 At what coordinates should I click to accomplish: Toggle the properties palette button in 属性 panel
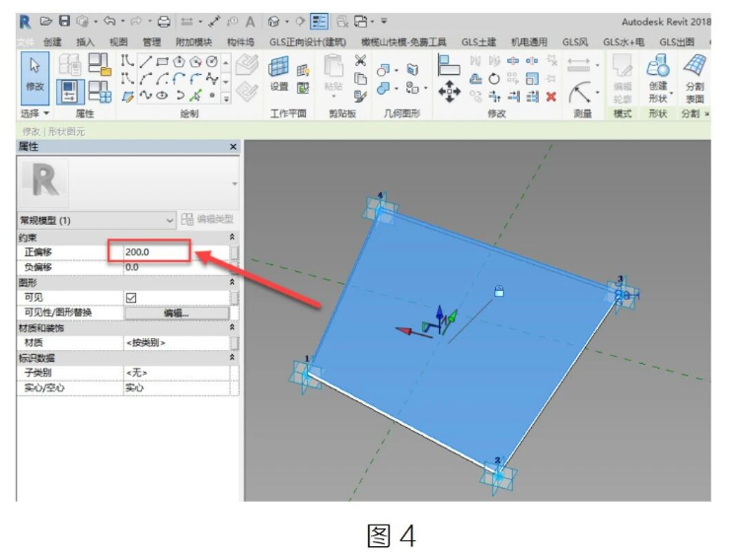[x=70, y=92]
